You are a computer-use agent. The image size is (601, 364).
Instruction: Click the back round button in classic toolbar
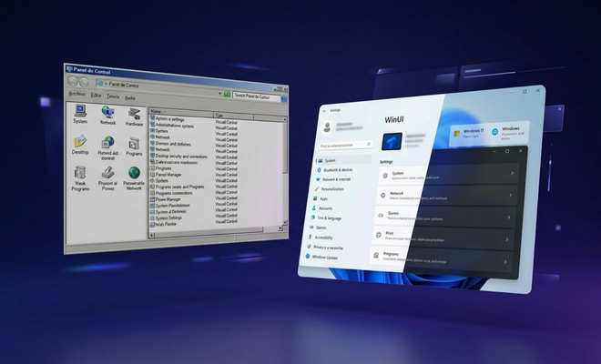pyautogui.click(x=73, y=81)
